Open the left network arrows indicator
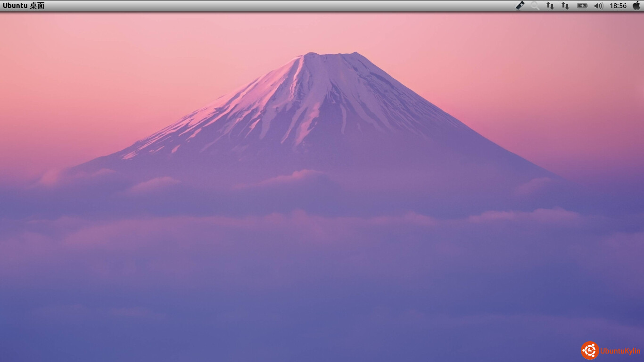Image resolution: width=644 pixels, height=362 pixels. click(x=550, y=6)
